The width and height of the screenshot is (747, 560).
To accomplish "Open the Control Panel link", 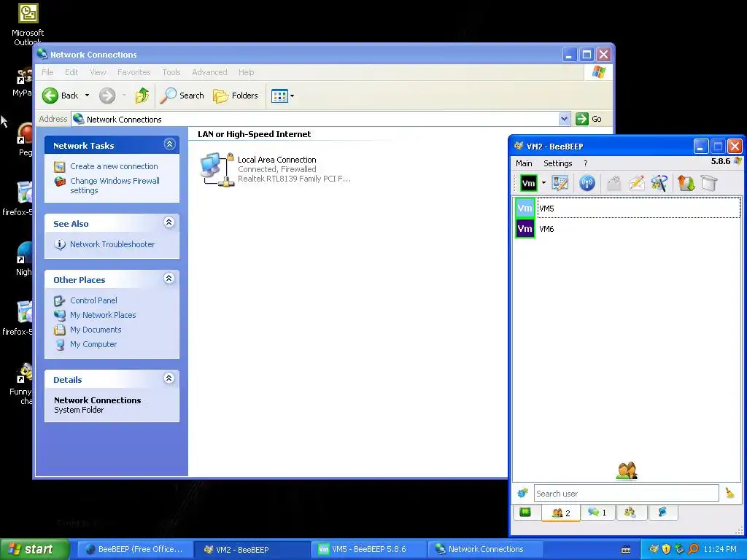I will click(x=93, y=300).
